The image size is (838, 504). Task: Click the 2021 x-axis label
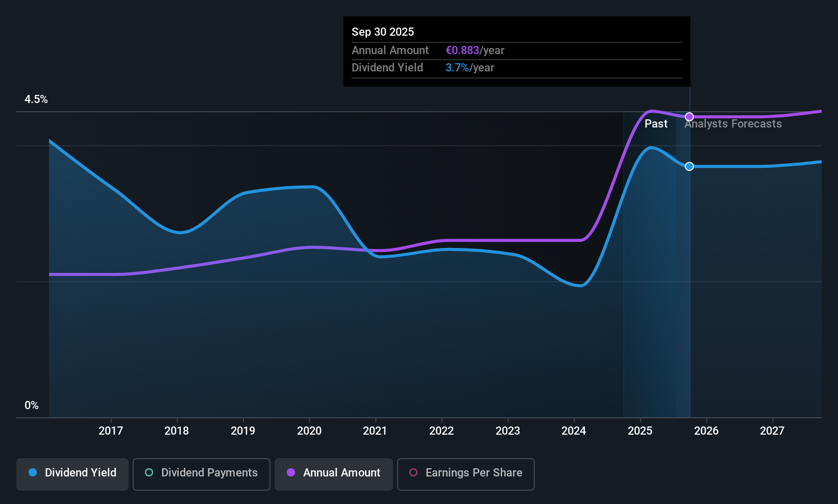point(375,431)
